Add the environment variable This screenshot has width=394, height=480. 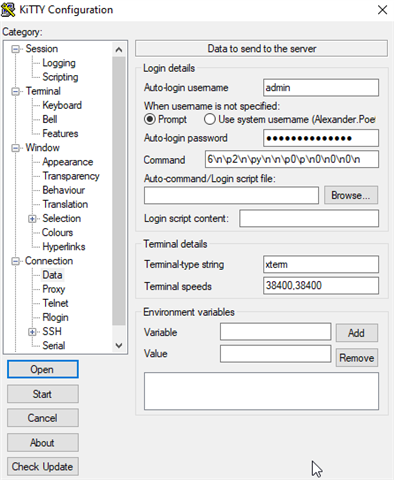click(x=357, y=333)
